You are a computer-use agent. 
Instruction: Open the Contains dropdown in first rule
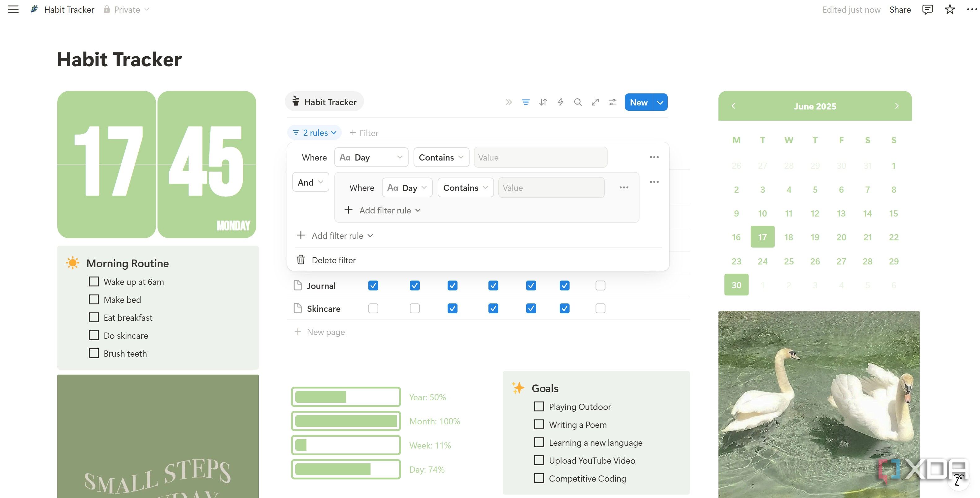point(441,157)
